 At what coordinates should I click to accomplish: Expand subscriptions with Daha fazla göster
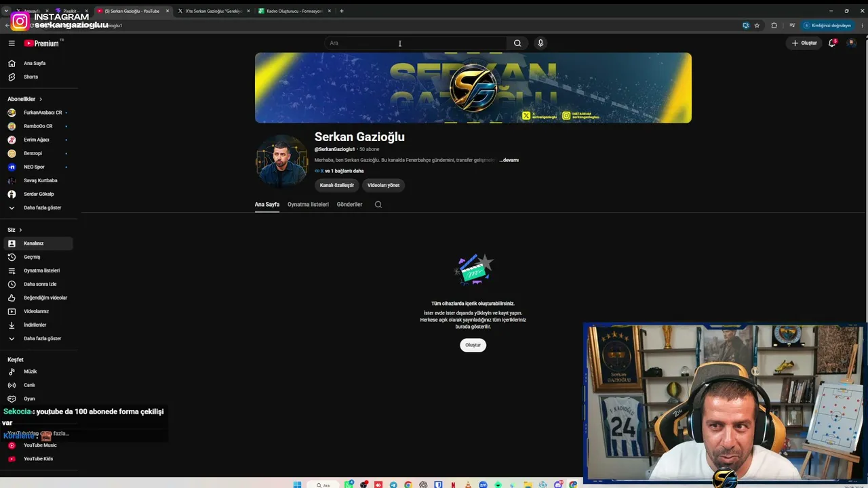point(39,207)
